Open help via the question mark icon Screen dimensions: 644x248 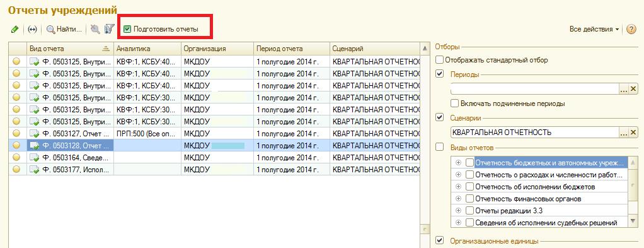(631, 29)
